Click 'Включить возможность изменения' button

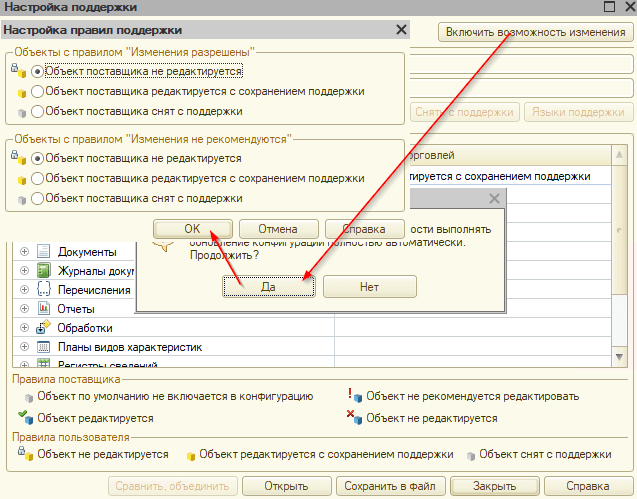click(x=535, y=32)
